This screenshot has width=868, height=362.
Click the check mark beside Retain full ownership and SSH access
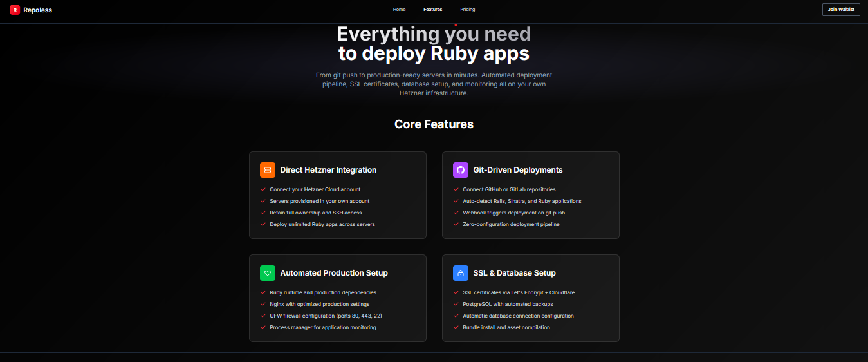click(x=263, y=213)
